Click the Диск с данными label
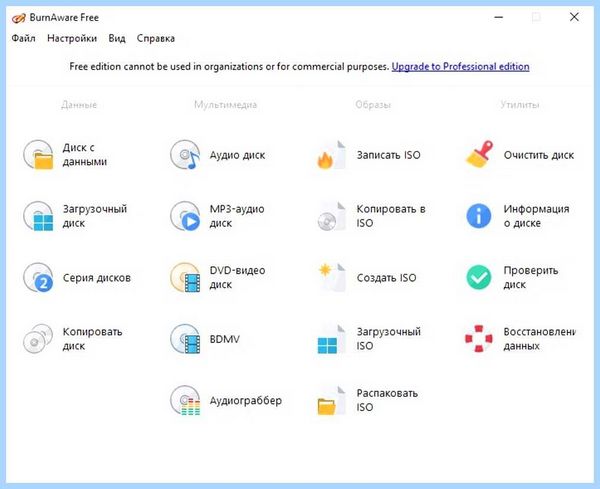600x489 pixels. pos(85,155)
